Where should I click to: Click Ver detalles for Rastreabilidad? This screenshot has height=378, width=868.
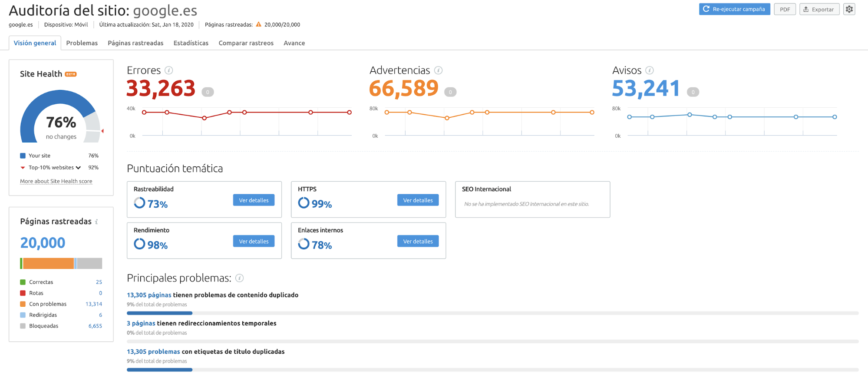tap(254, 200)
